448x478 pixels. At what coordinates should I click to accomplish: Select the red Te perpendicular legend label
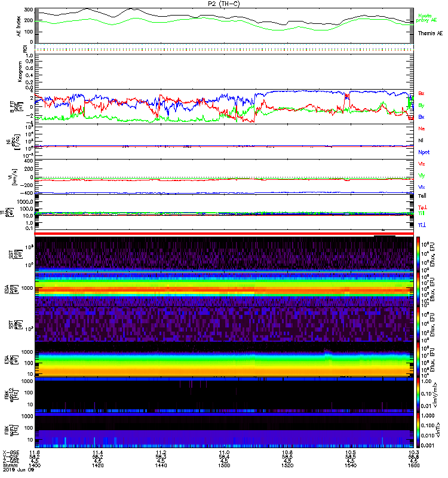[422, 207]
